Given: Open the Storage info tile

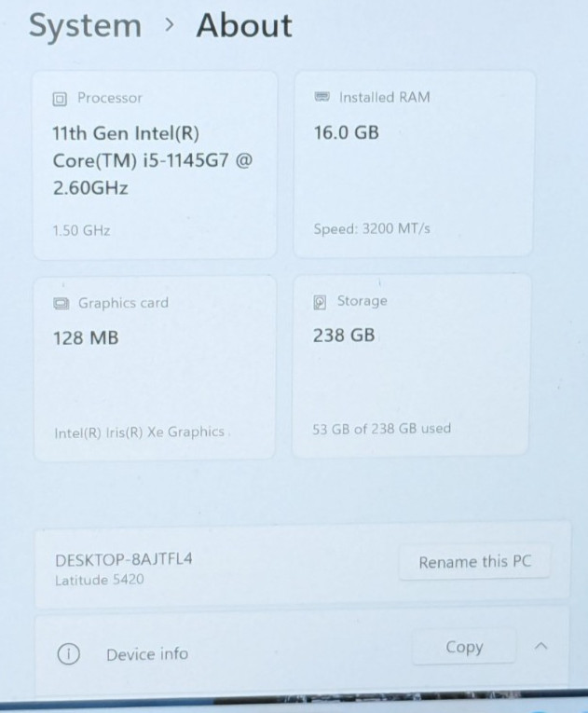Looking at the screenshot, I should (x=411, y=365).
